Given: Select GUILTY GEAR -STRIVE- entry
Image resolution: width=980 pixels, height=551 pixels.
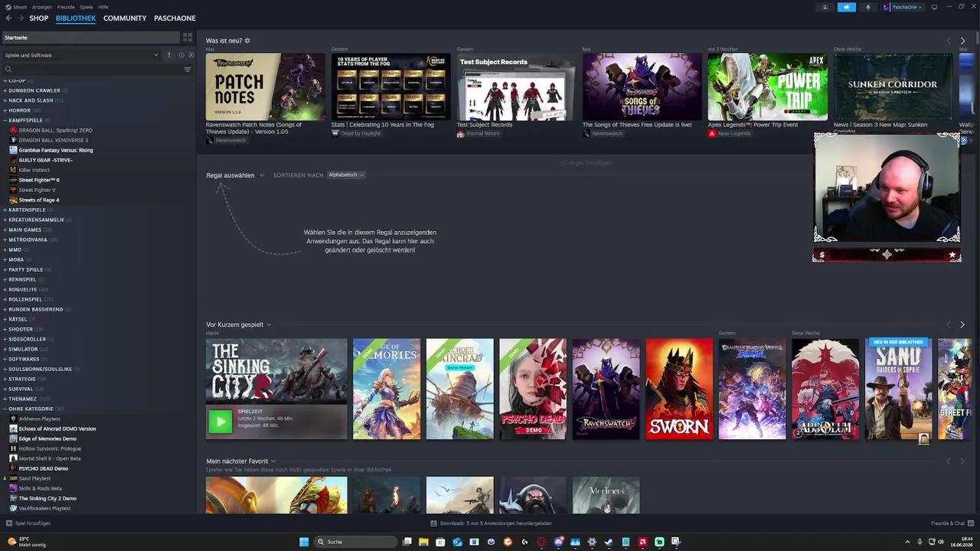Looking at the screenshot, I should point(46,160).
